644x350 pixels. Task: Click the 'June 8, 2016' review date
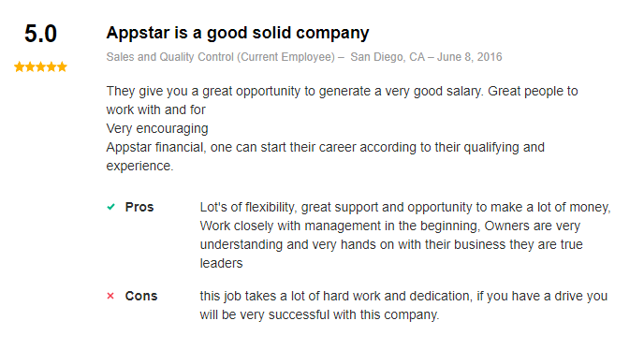pos(470,57)
